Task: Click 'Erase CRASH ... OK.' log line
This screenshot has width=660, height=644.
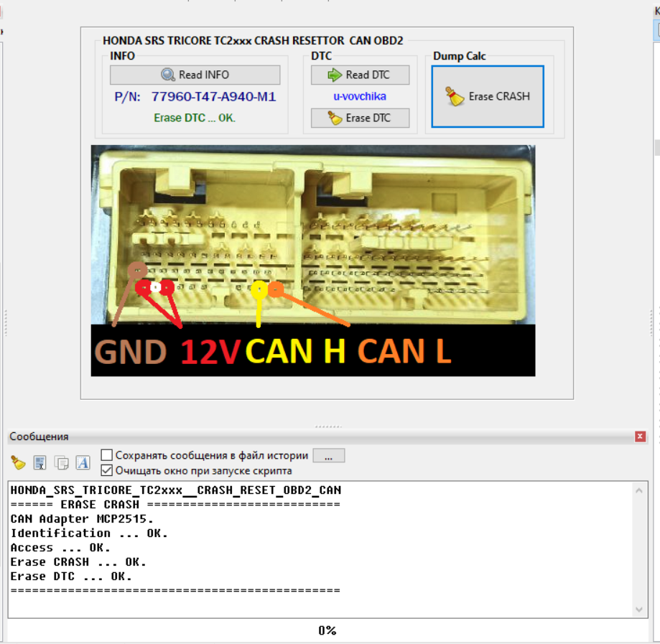Action: coord(78,562)
